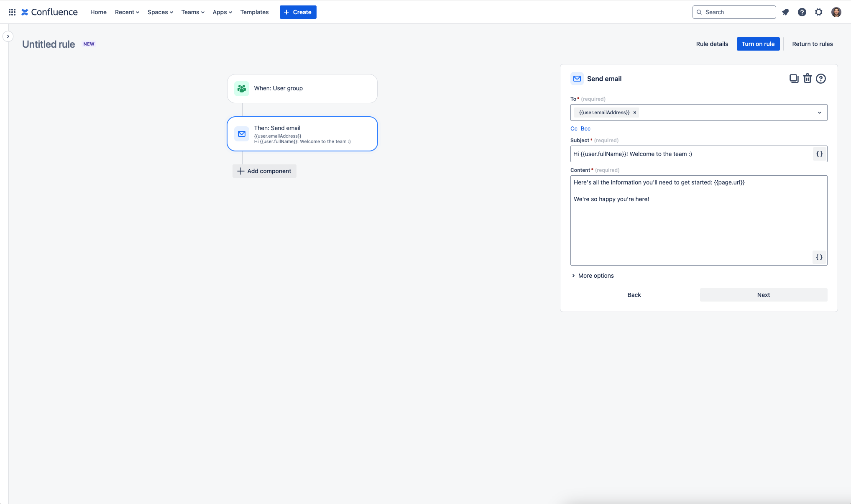Remove the {{user.emailAddress}} recipient token
851x504 pixels.
(x=634, y=112)
